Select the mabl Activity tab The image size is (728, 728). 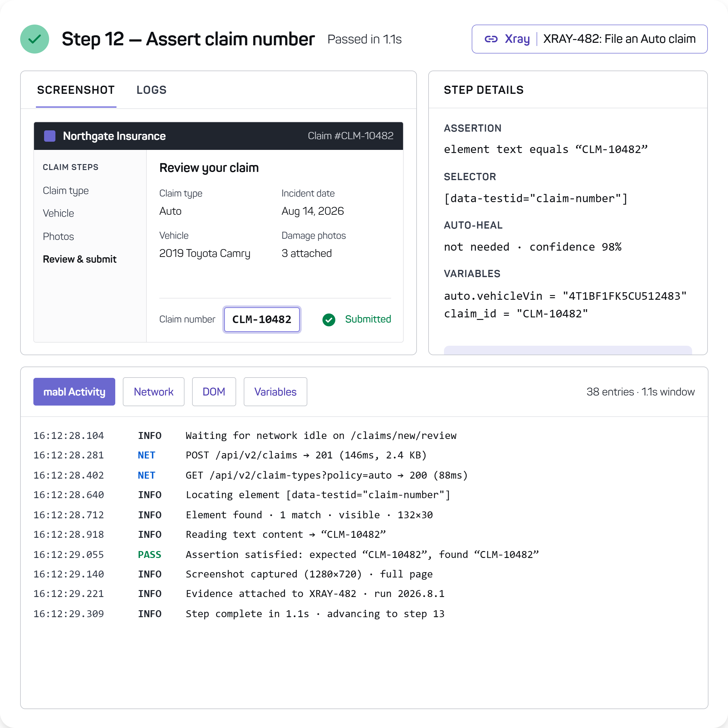[x=74, y=392]
